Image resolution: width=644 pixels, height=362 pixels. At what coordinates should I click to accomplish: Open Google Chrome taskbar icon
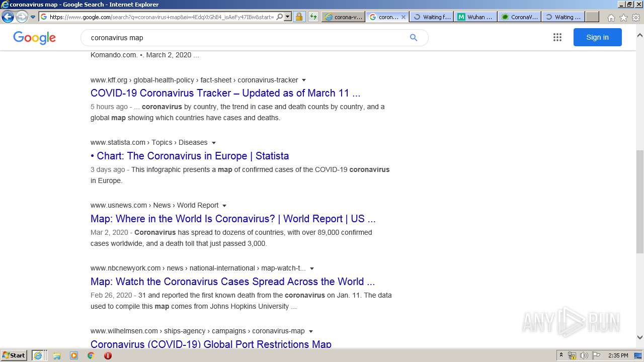pos(91,355)
